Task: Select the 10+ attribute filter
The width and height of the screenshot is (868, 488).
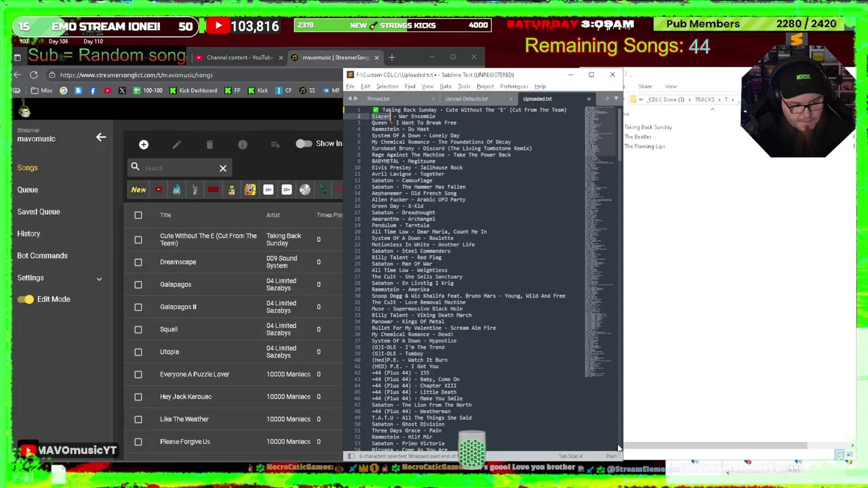Action: tap(269, 190)
